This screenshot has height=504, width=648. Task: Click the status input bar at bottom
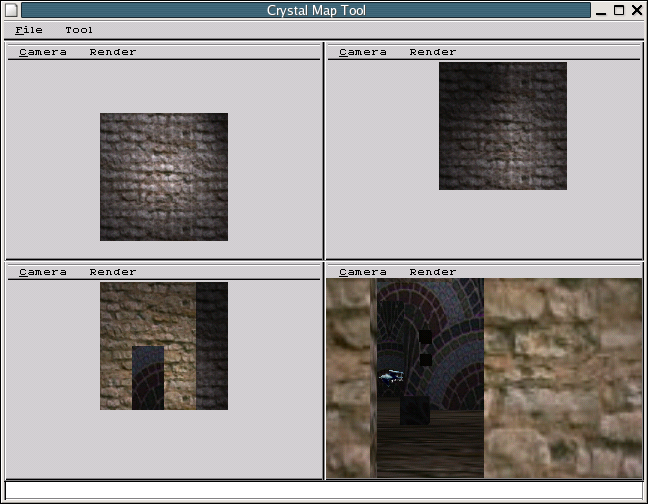pyautogui.click(x=324, y=490)
